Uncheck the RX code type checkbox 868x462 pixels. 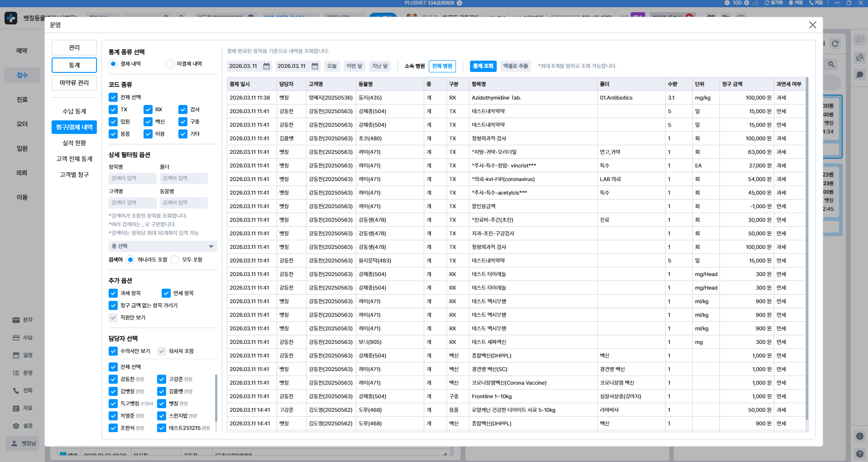[148, 110]
